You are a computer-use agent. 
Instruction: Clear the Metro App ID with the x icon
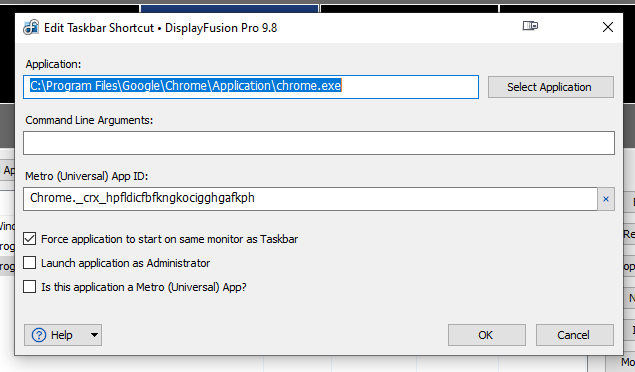(606, 199)
